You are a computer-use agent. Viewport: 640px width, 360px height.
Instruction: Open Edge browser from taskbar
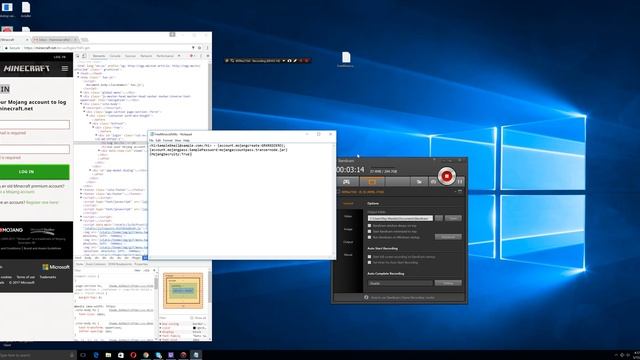pos(96,355)
